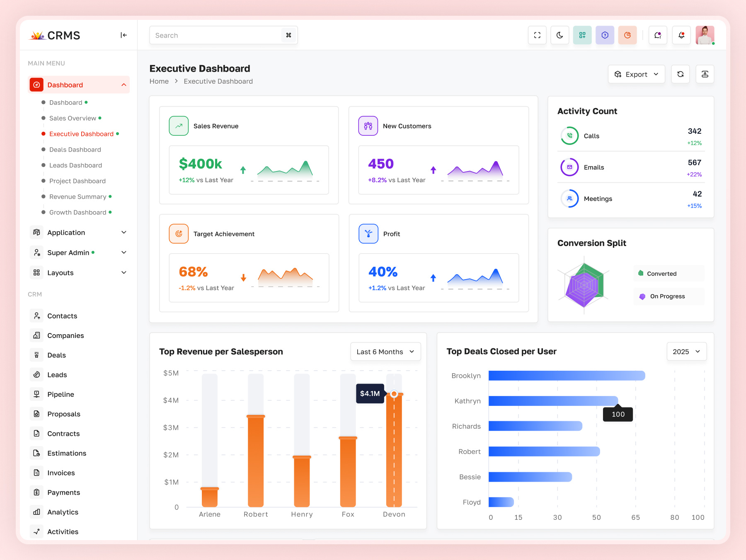This screenshot has height=560, width=746.
Task: Click the CRMS logo
Action: [x=55, y=35]
